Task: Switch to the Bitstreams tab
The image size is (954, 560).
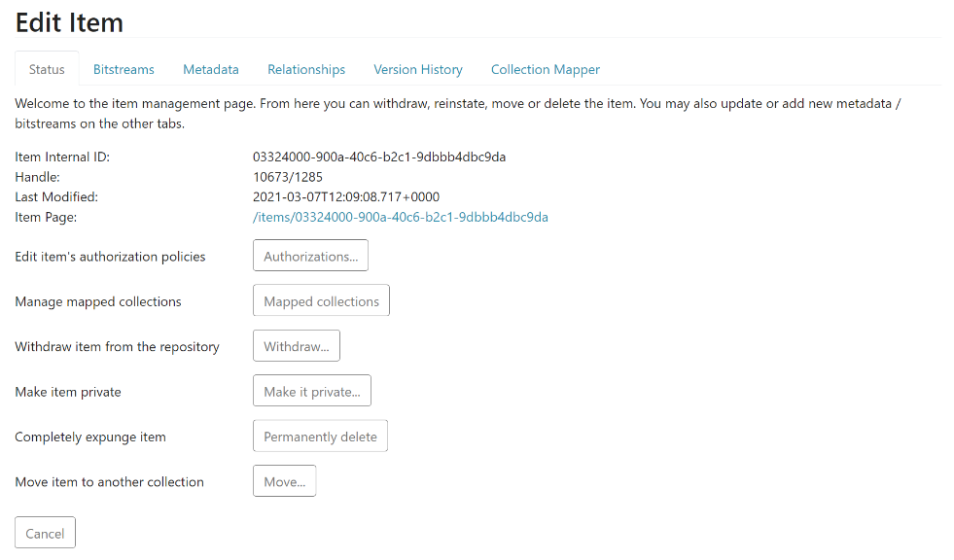Action: 124,69
